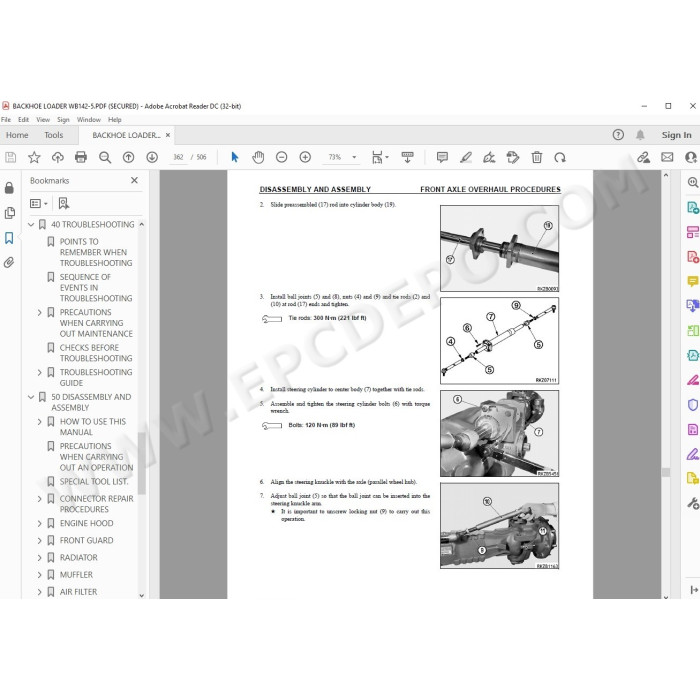Image resolution: width=700 pixels, height=700 pixels.
Task: Go to next page arrow
Action: 152,157
